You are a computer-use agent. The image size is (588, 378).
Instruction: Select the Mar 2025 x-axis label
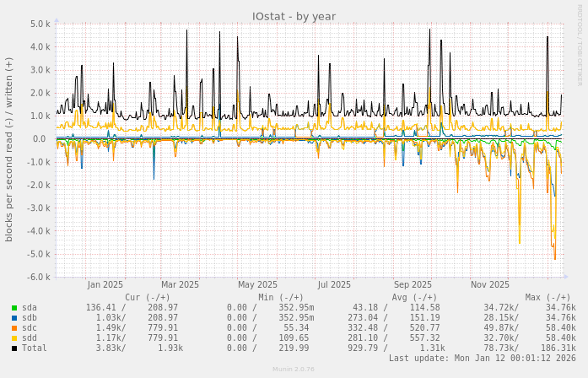[180, 284]
